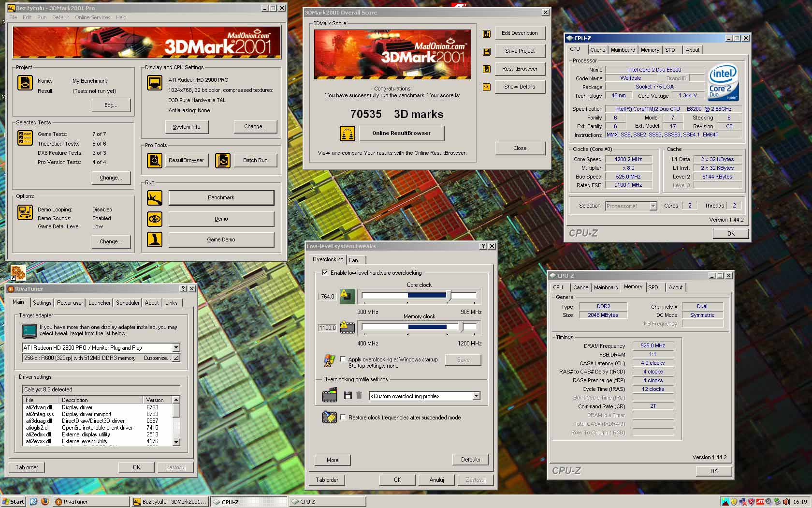Viewport: 812px width, 508px height.
Task: Click the ResultBrowser magnifier icon under Pro Tools
Action: pos(155,160)
